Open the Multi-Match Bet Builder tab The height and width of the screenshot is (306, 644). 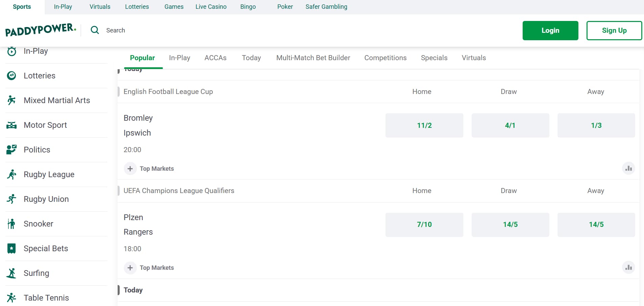point(313,58)
